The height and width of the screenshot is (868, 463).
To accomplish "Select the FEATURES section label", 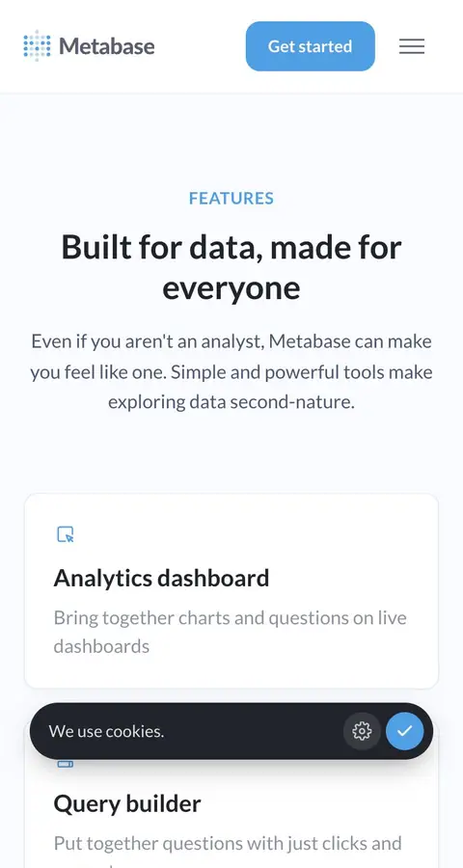I will (x=231, y=198).
